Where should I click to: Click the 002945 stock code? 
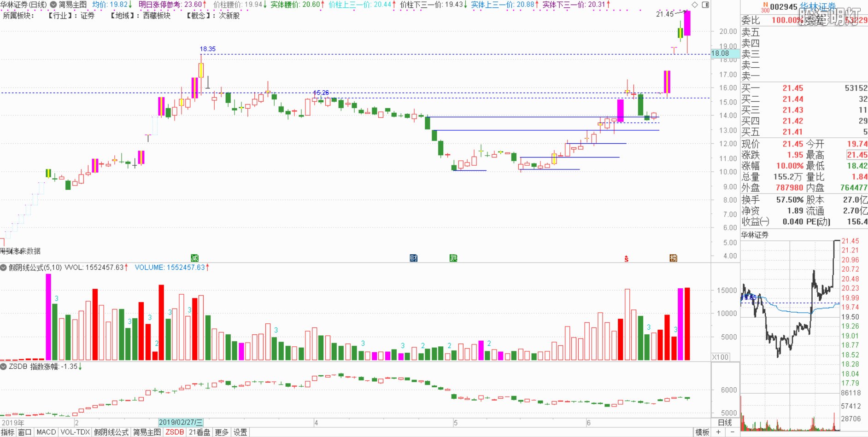coord(784,7)
